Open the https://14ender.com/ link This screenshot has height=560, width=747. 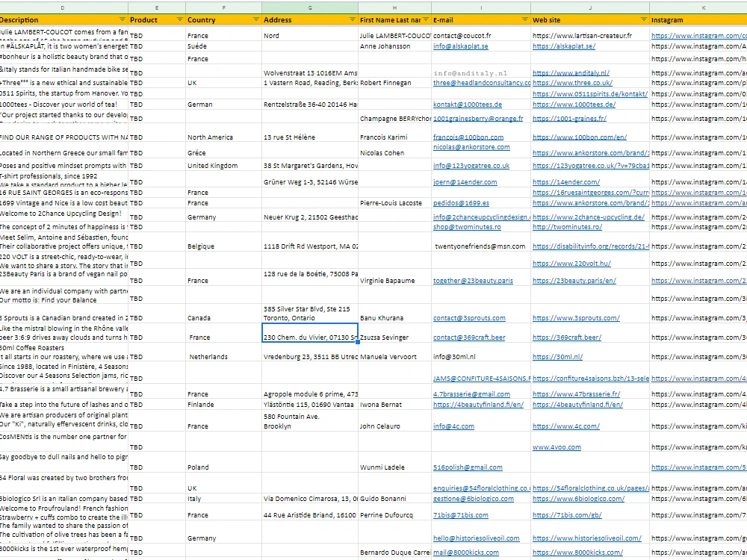566,182
